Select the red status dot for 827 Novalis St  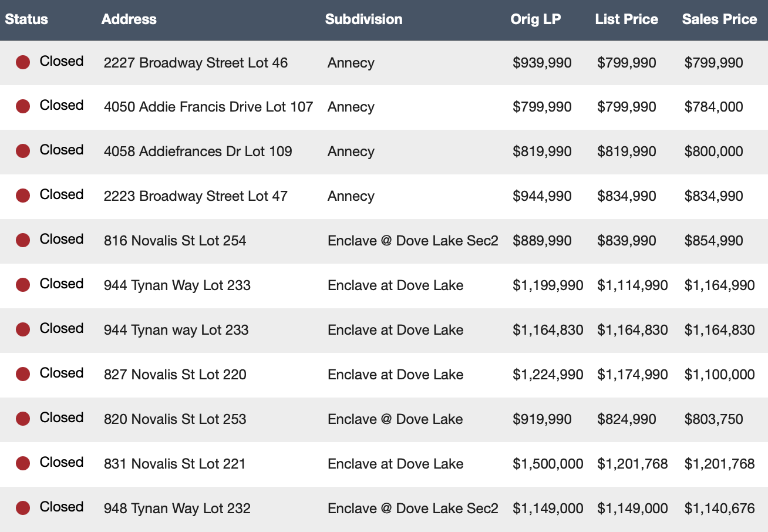pos(23,374)
